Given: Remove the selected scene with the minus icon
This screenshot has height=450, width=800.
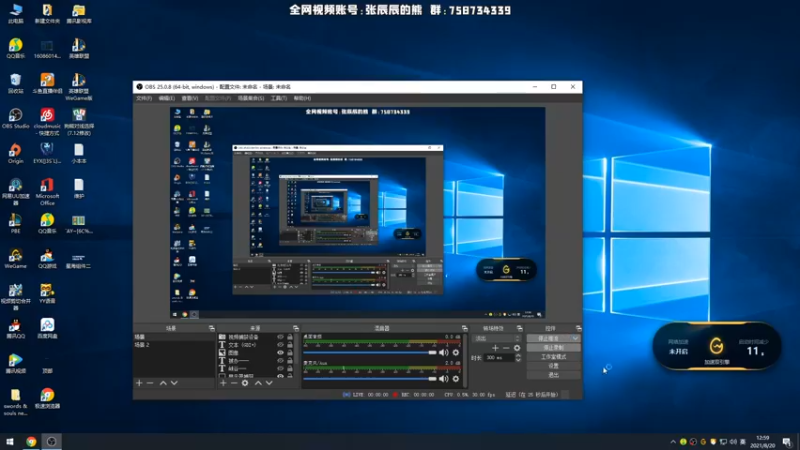Looking at the screenshot, I should pyautogui.click(x=150, y=383).
